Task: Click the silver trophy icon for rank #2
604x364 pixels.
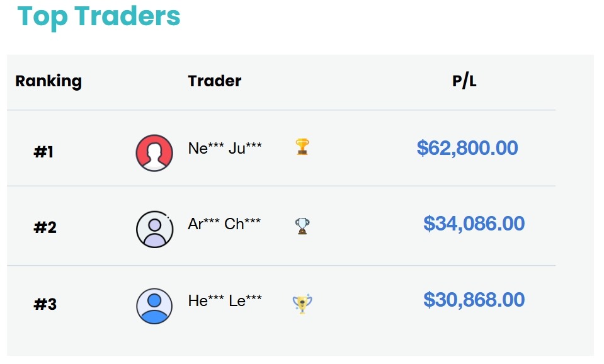Action: coord(302,226)
